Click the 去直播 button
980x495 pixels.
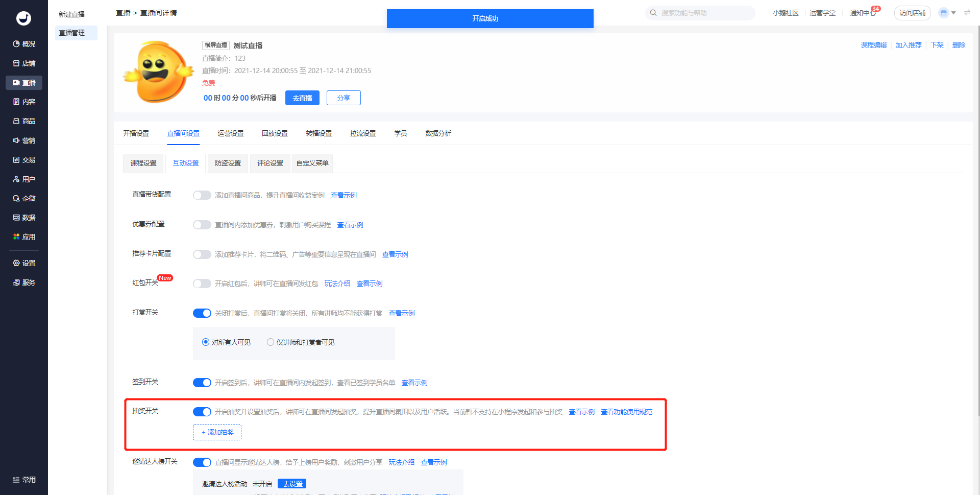[x=302, y=98]
